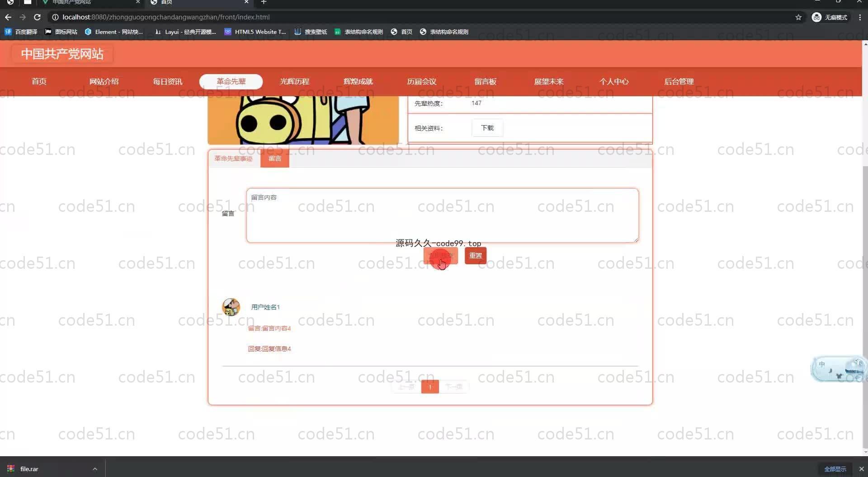Click the 先辈热度 value 147
Viewport: 868px width, 477px height.
pyautogui.click(x=476, y=103)
